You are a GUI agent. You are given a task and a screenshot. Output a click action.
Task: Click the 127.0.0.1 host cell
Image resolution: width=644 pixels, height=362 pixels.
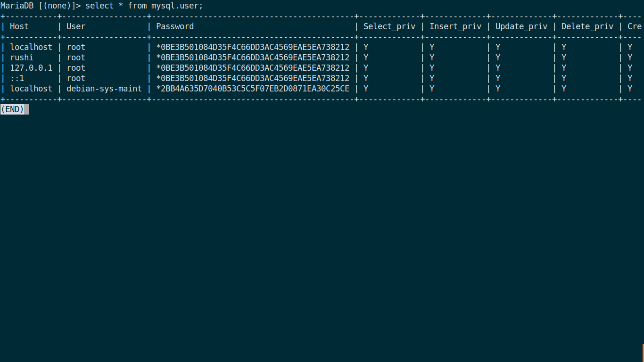[x=31, y=68]
